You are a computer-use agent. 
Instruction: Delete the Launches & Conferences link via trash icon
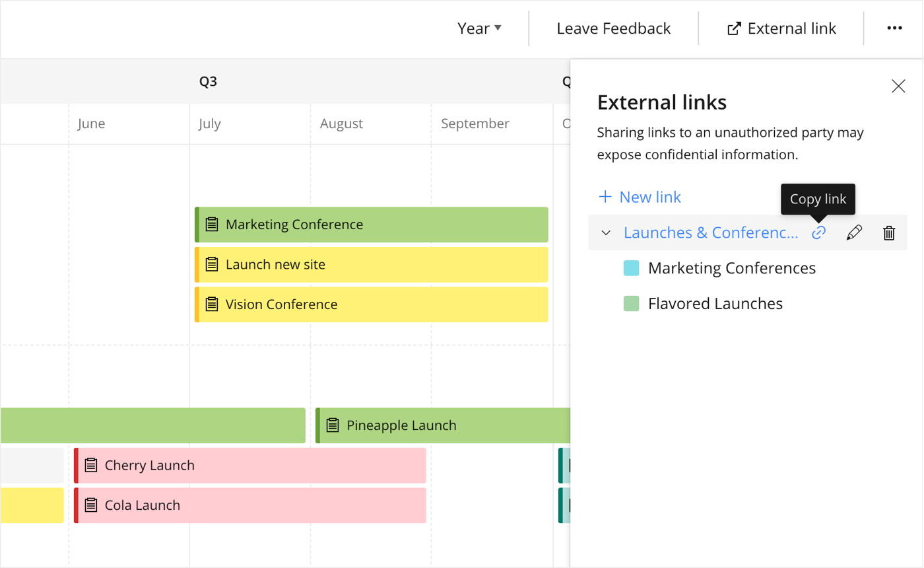click(889, 232)
